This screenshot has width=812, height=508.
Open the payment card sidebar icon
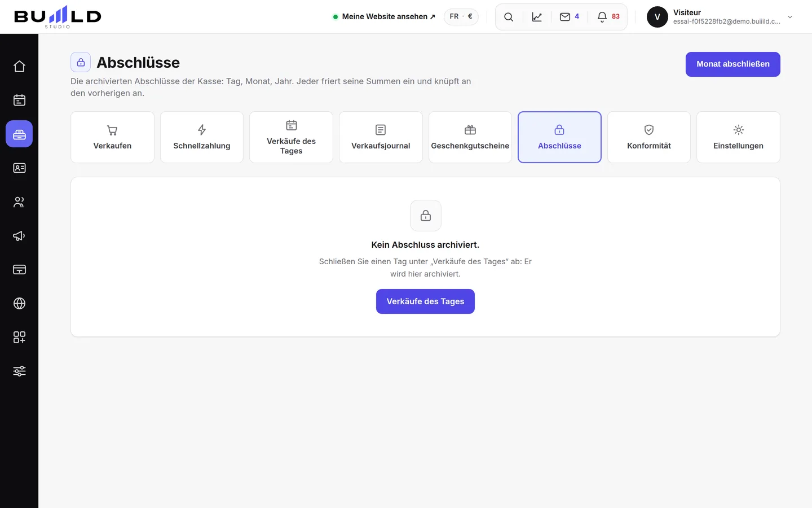[19, 270]
